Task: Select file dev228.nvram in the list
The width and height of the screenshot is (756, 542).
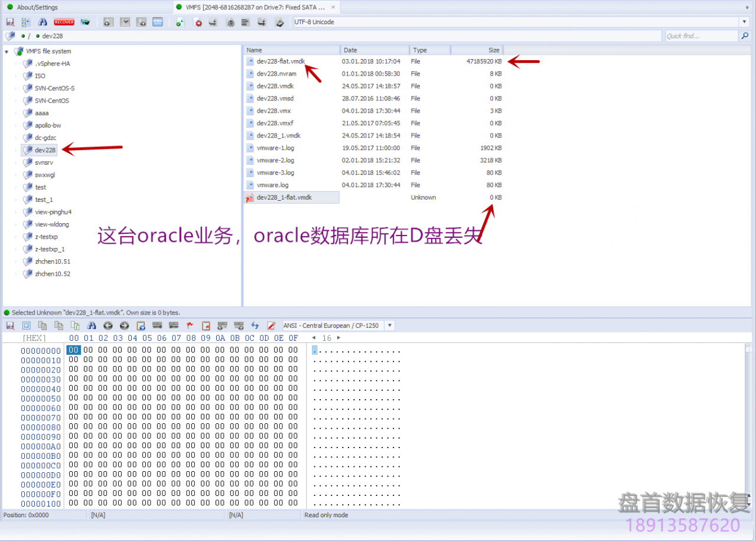Action: [x=276, y=74]
